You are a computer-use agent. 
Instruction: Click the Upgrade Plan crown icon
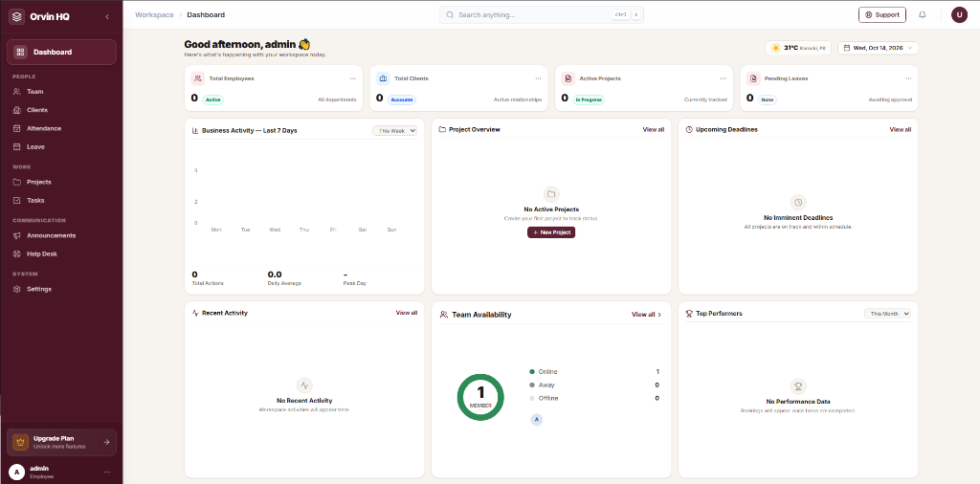[21, 442]
